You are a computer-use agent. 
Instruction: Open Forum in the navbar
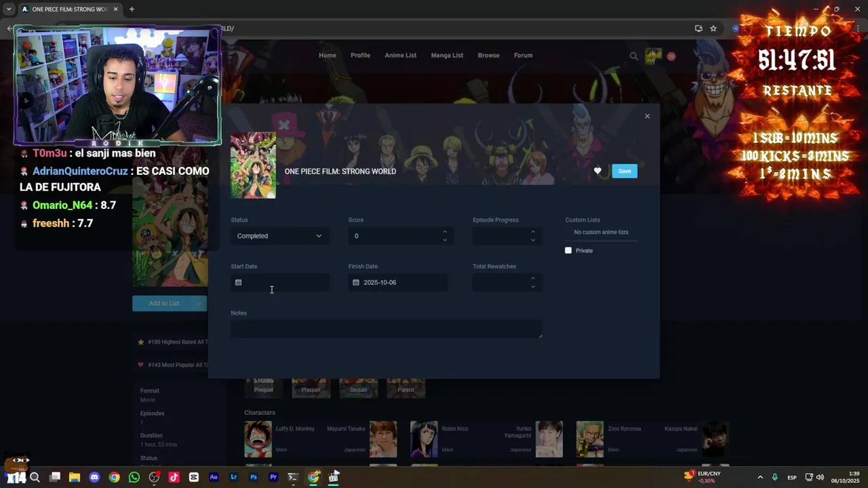coord(523,56)
